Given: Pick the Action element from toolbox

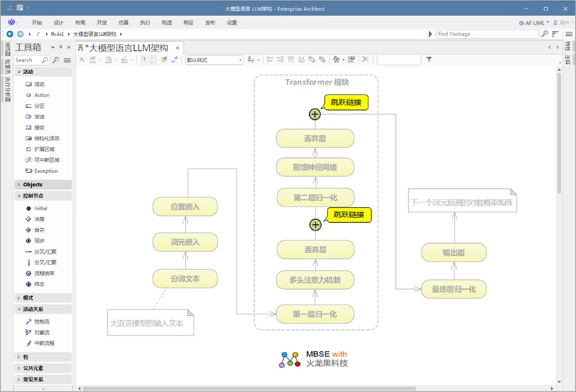Looking at the screenshot, I should [41, 95].
